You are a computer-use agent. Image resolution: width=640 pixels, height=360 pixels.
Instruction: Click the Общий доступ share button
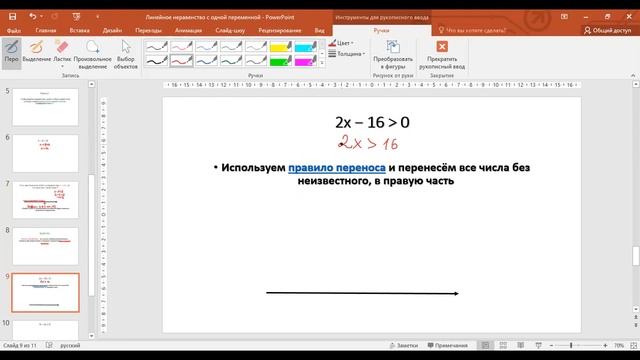point(607,30)
